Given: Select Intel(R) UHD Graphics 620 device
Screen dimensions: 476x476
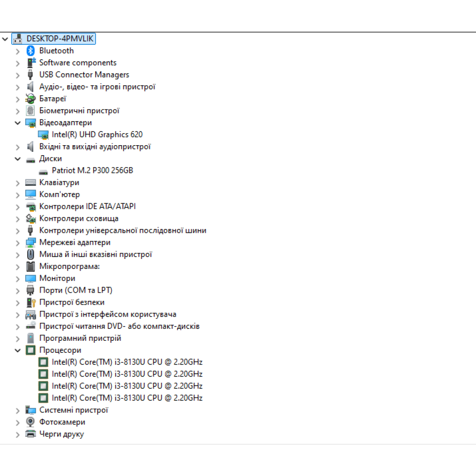Looking at the screenshot, I should (97, 135).
